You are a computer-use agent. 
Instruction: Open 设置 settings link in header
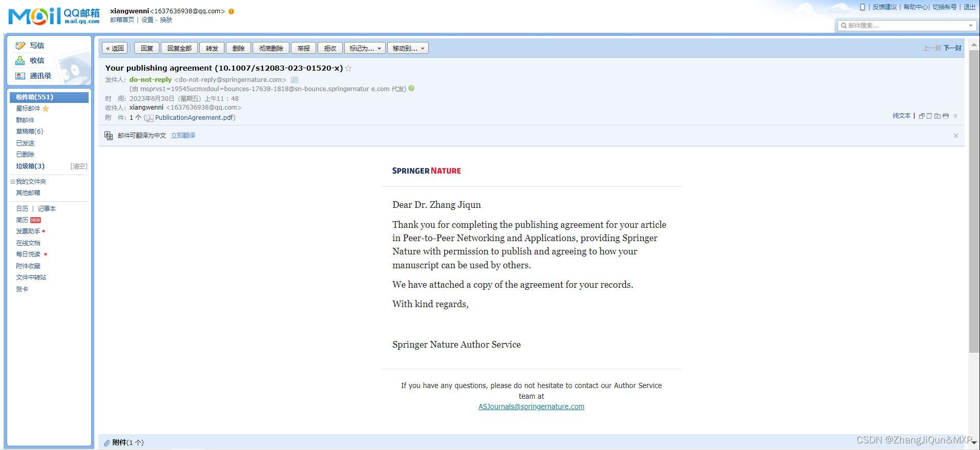[147, 20]
